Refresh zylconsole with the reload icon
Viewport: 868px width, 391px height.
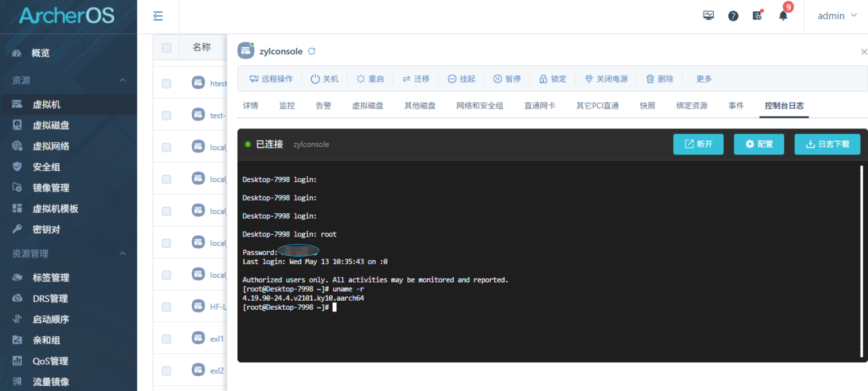[x=312, y=51]
